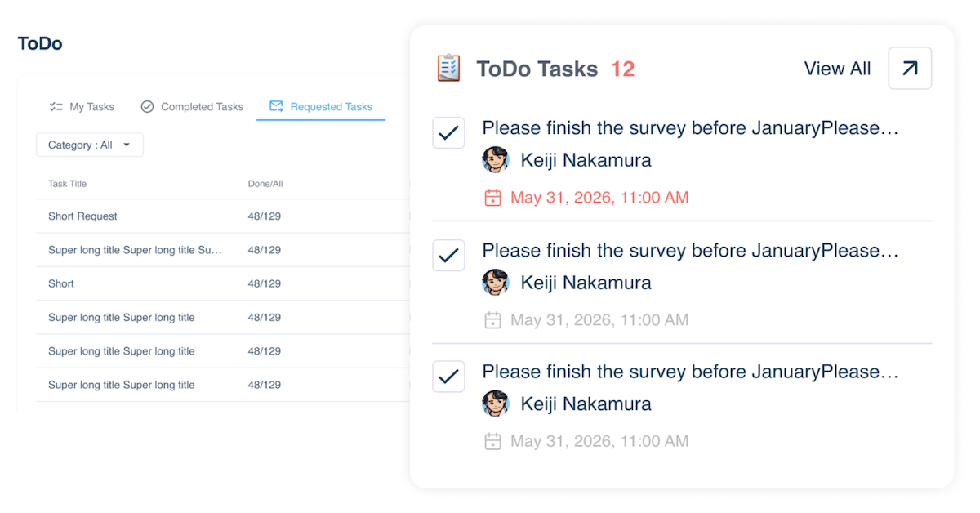Toggle the first task's checkbox
Screen dimensions: 980x513
[448, 133]
